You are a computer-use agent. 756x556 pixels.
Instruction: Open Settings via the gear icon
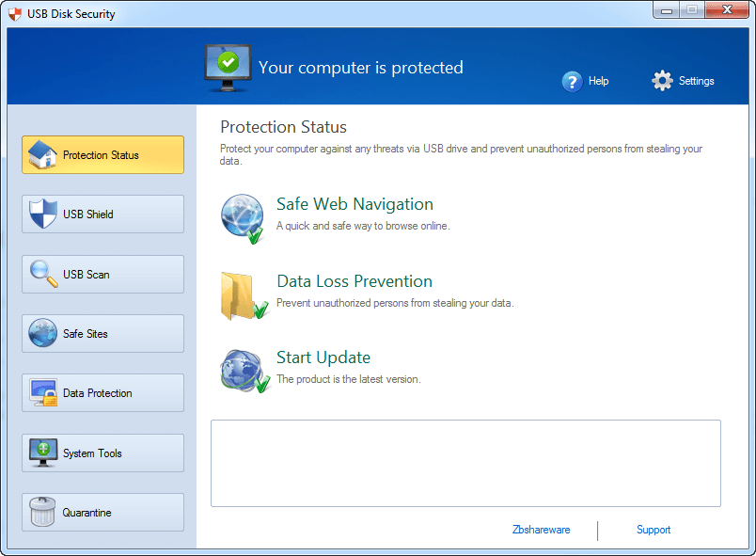click(x=662, y=81)
